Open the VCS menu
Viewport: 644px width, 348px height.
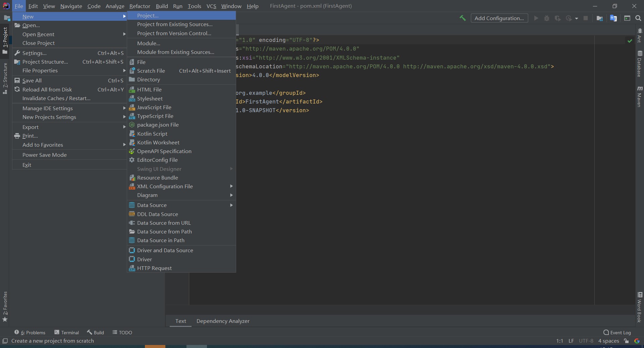pyautogui.click(x=211, y=6)
